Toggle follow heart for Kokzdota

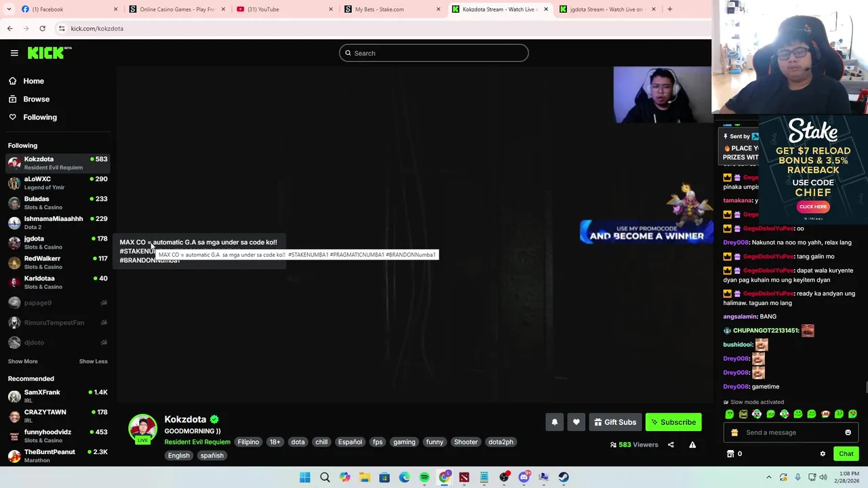tap(576, 422)
